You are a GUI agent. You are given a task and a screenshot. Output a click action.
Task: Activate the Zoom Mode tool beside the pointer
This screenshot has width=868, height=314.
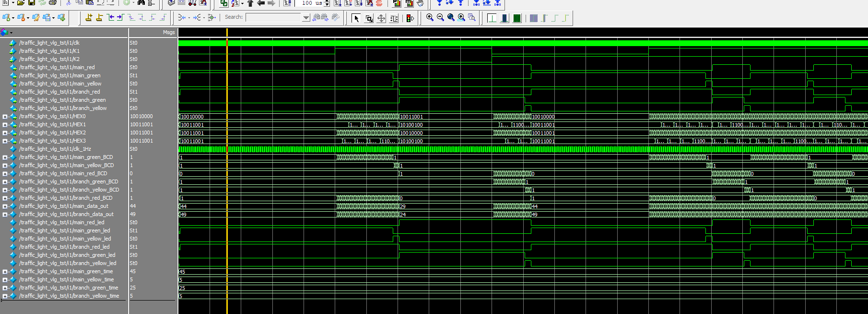369,18
